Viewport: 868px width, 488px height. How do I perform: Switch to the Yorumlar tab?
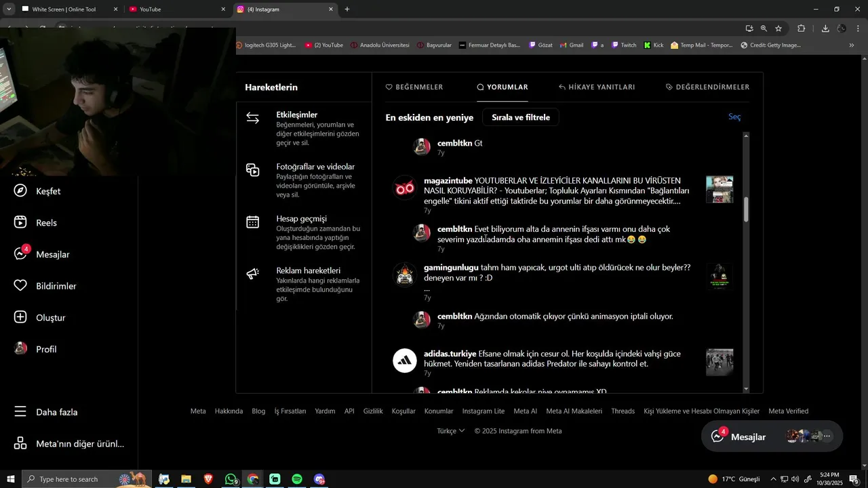tap(502, 87)
